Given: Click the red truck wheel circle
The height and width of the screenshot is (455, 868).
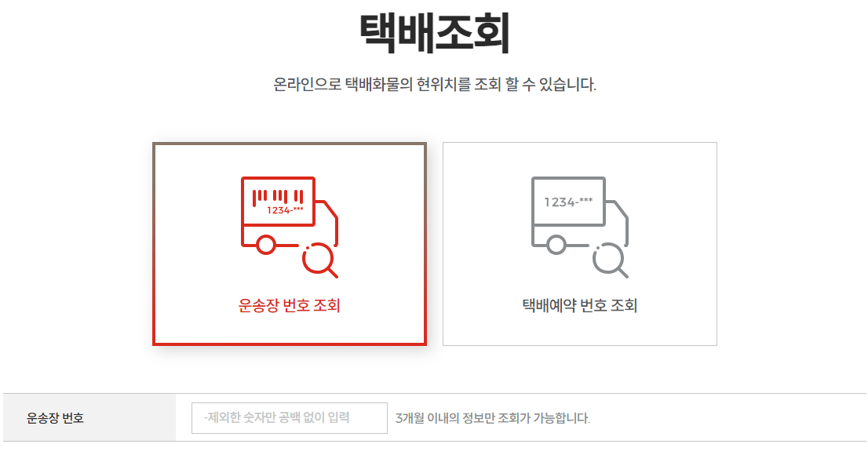Looking at the screenshot, I should click(266, 245).
